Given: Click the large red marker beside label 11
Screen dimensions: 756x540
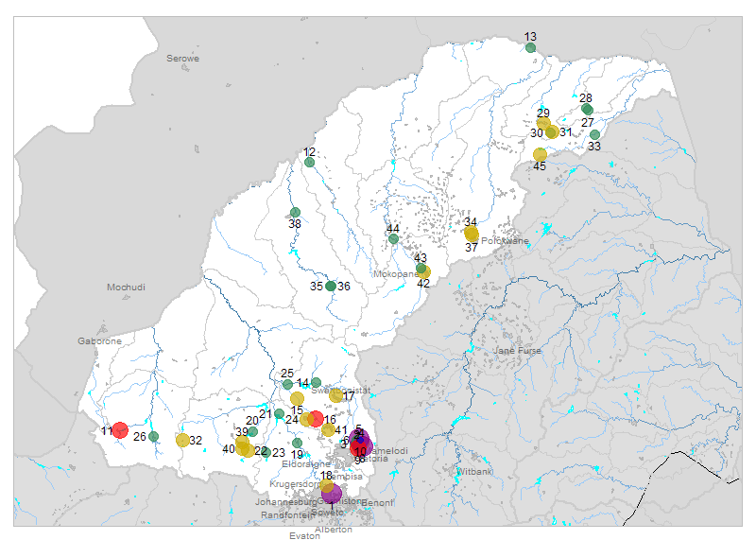Looking at the screenshot, I should point(120,430).
